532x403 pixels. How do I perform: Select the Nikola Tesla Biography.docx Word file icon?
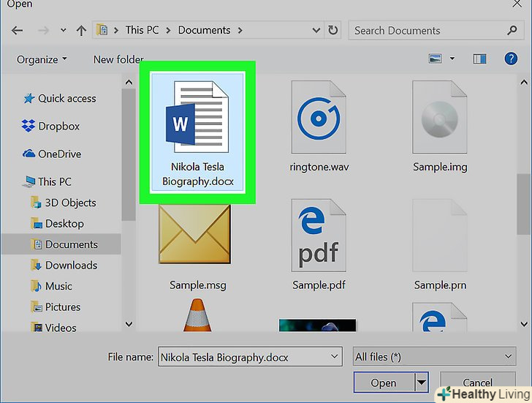point(197,117)
